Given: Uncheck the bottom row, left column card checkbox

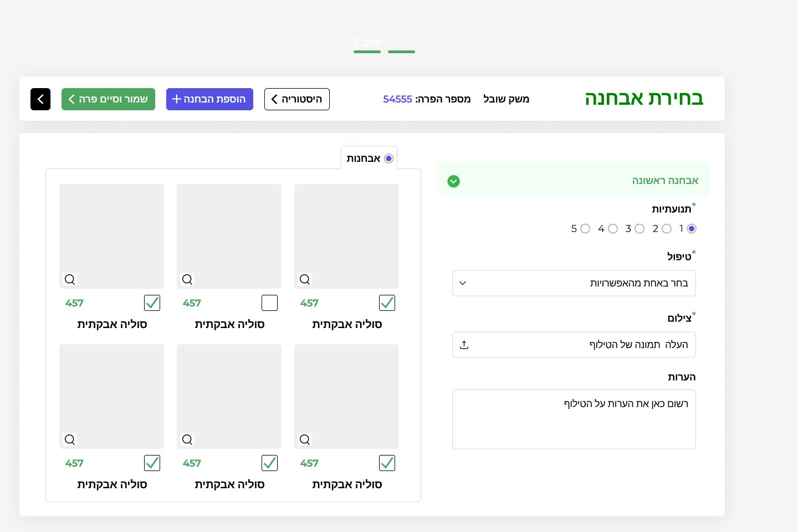Looking at the screenshot, I should click(152, 463).
